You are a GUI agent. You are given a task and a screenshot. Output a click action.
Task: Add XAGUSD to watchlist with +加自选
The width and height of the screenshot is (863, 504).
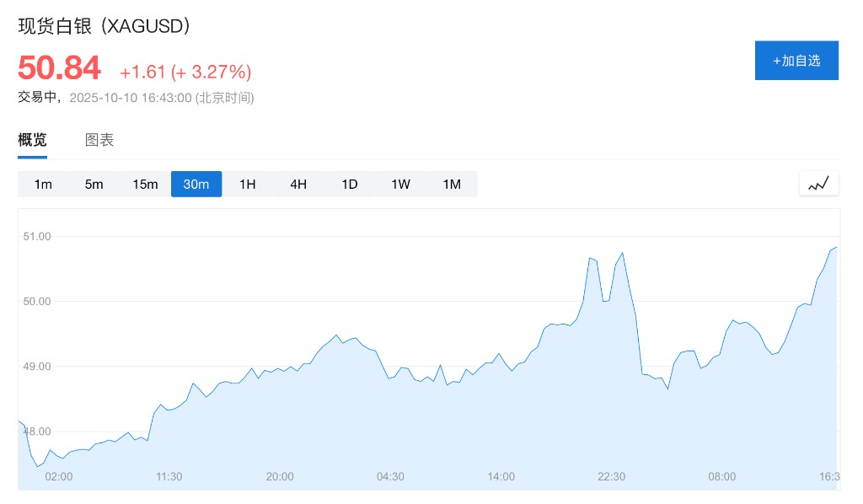(796, 61)
